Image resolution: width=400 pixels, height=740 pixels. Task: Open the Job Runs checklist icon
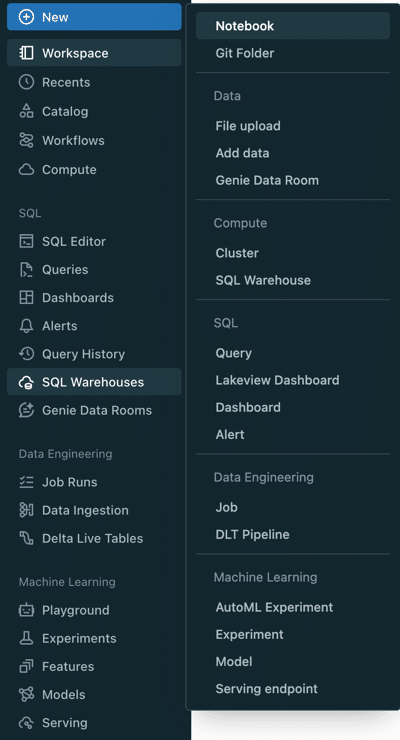click(x=26, y=482)
